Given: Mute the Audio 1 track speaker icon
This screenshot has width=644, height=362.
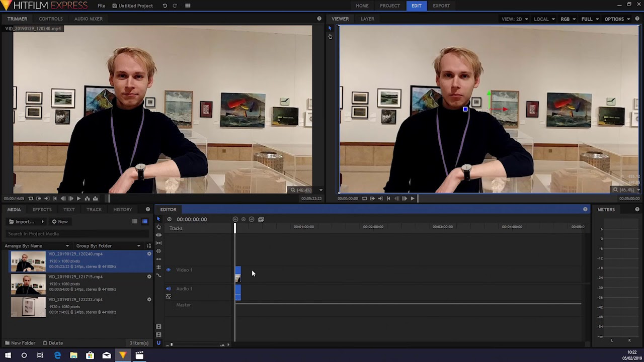Looking at the screenshot, I should click(x=168, y=289).
